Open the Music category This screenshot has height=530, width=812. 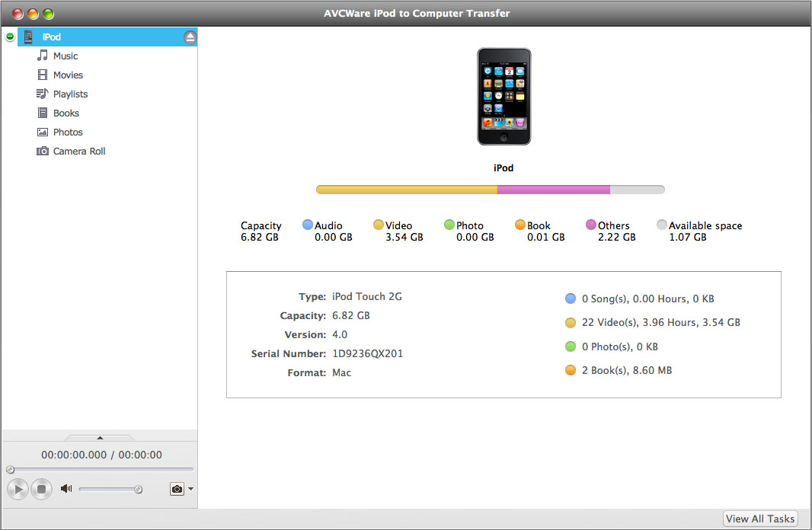click(66, 56)
